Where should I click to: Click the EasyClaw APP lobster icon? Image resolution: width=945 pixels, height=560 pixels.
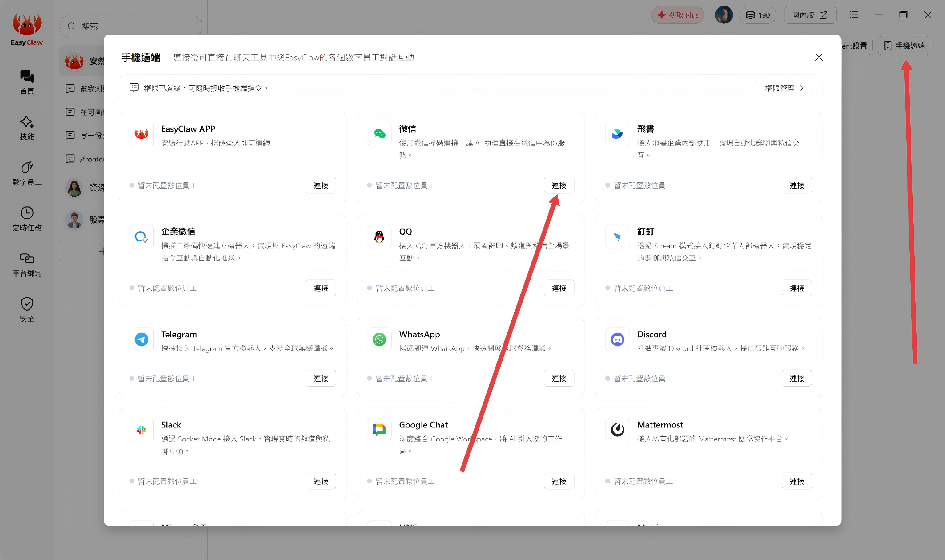pos(141,134)
